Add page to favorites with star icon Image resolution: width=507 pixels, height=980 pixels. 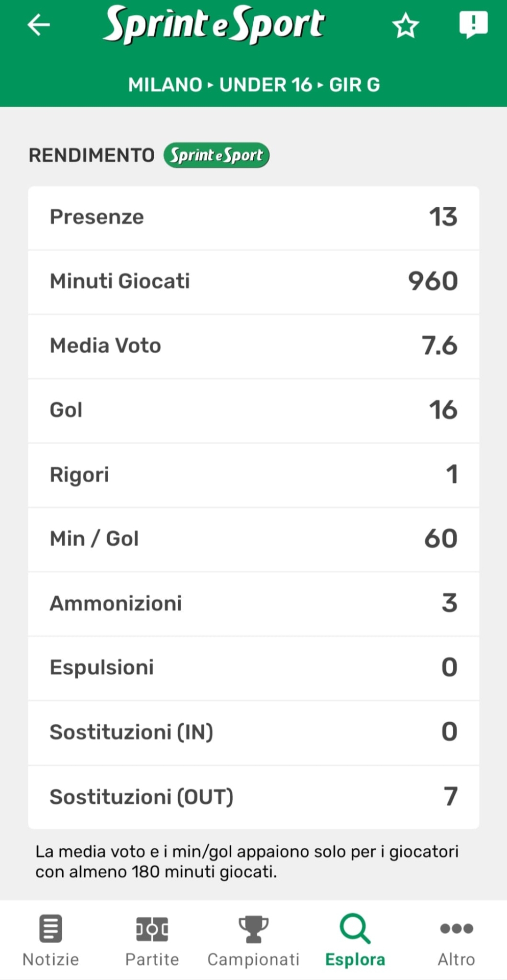(405, 25)
